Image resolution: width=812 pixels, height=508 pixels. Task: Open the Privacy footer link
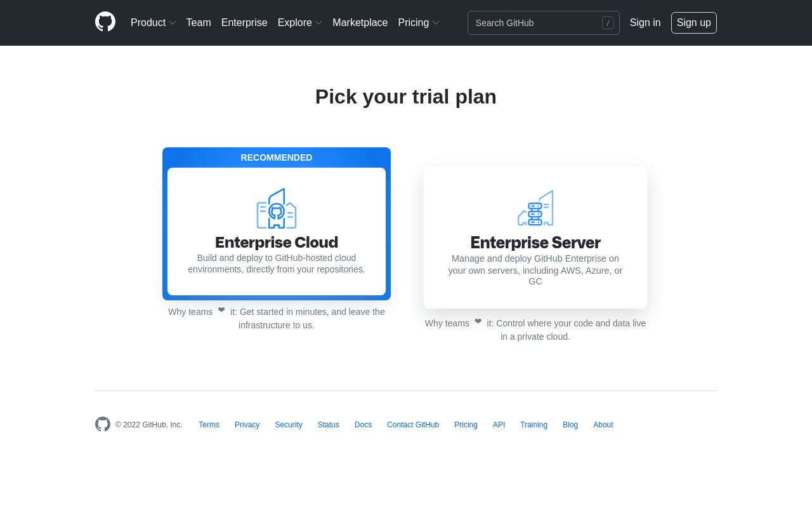[247, 425]
